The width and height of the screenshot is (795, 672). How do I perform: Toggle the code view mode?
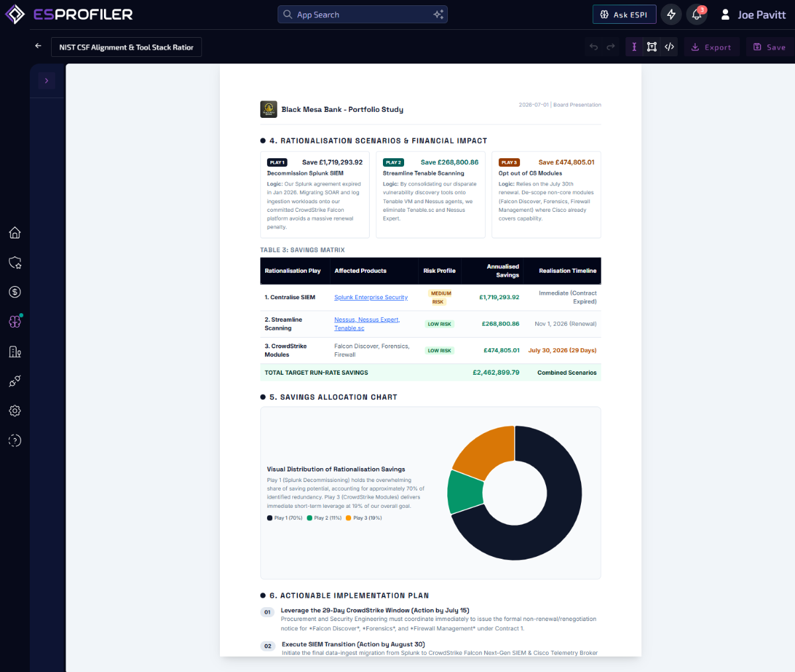coord(669,47)
